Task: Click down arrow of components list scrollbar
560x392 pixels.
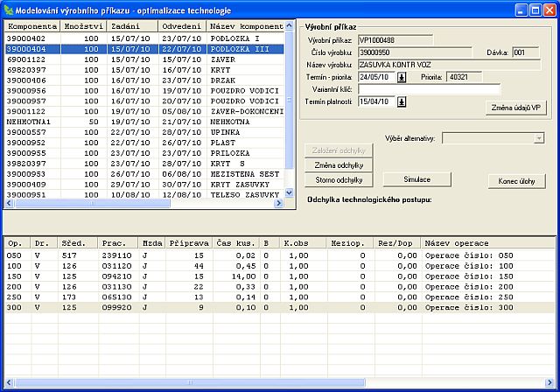Action: [290, 192]
